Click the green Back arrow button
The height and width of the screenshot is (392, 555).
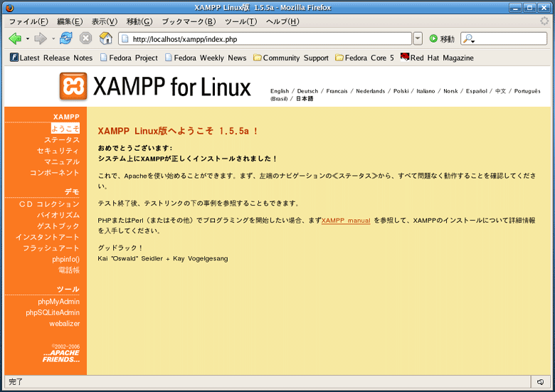pyautogui.click(x=15, y=38)
